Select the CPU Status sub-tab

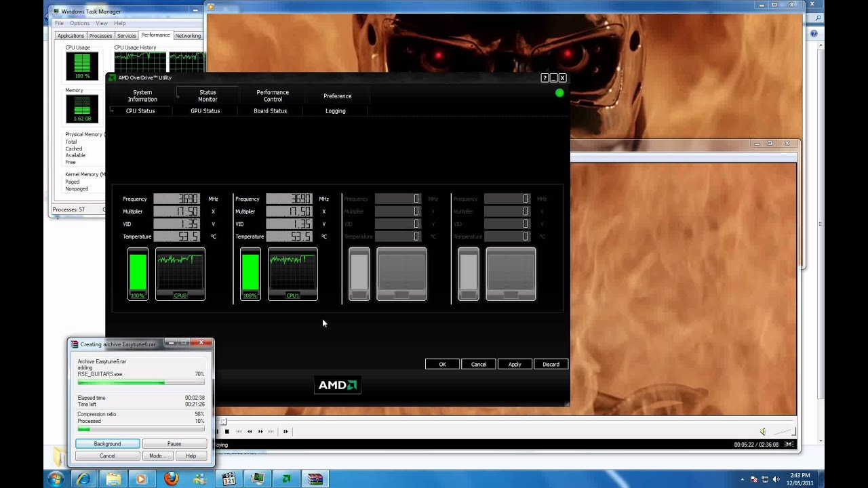(140, 110)
